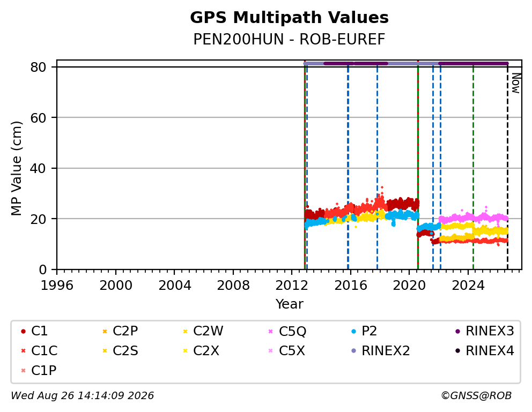Image resolution: width=532 pixels, height=412 pixels.
Task: Click the MP Value (cm) axis label
Action: click(x=16, y=168)
